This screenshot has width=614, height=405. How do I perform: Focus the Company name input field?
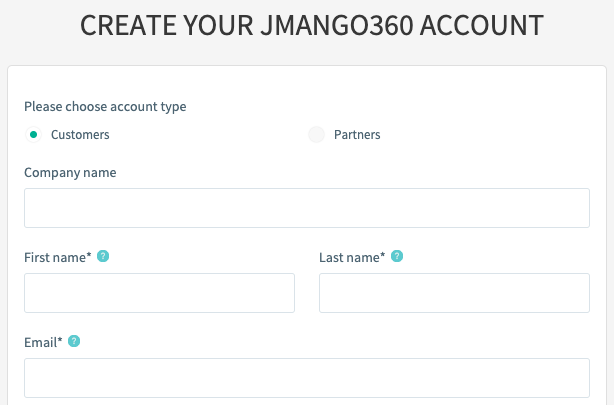307,208
